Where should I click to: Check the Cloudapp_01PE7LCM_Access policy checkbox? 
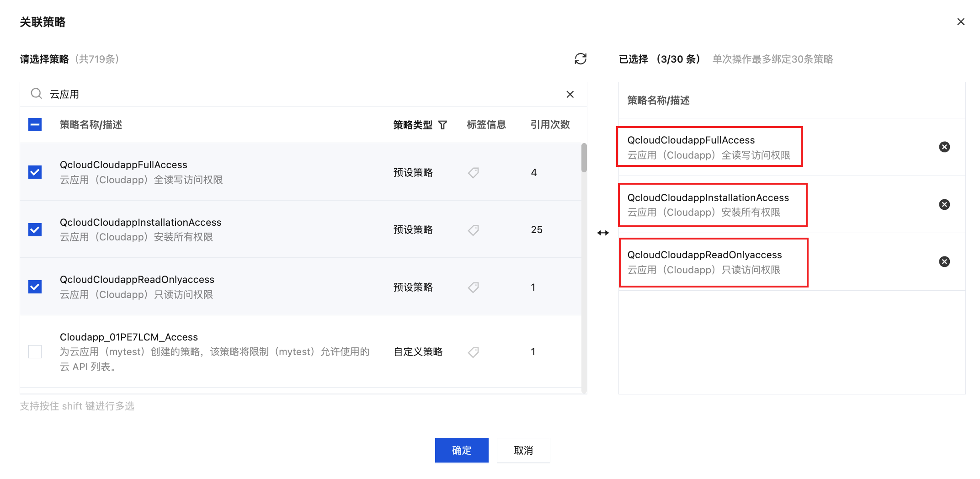point(35,351)
